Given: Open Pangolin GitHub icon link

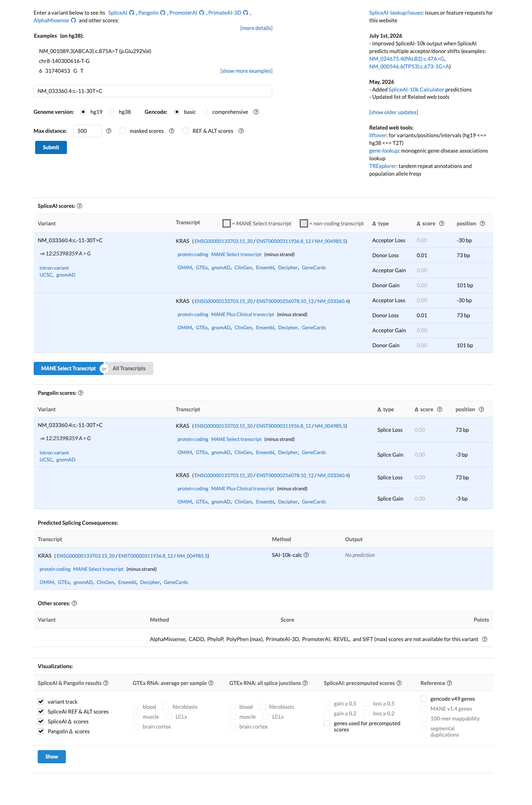Looking at the screenshot, I should pyautogui.click(x=163, y=13).
